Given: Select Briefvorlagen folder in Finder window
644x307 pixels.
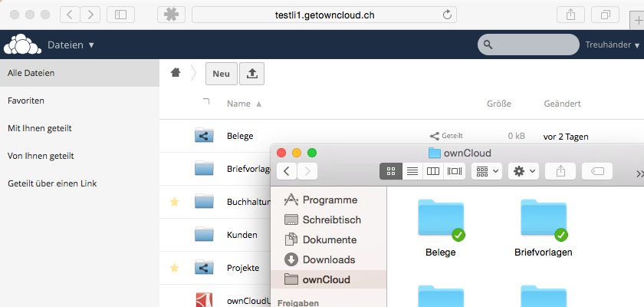Looking at the screenshot, I should pyautogui.click(x=544, y=228).
